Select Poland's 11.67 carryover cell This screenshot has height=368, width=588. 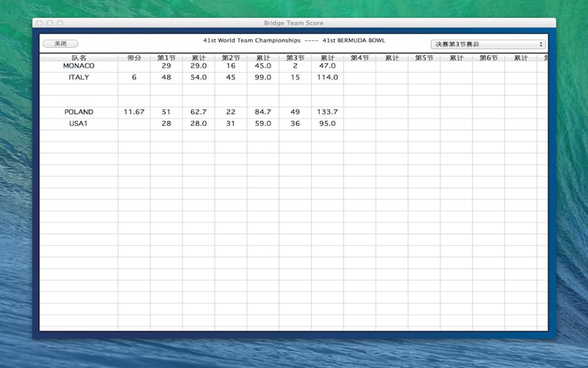point(134,112)
